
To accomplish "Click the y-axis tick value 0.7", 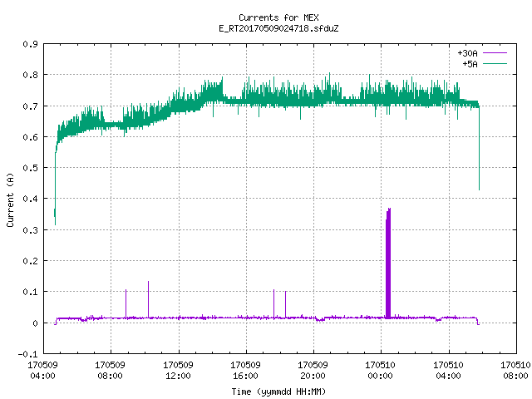I will tap(30, 106).
